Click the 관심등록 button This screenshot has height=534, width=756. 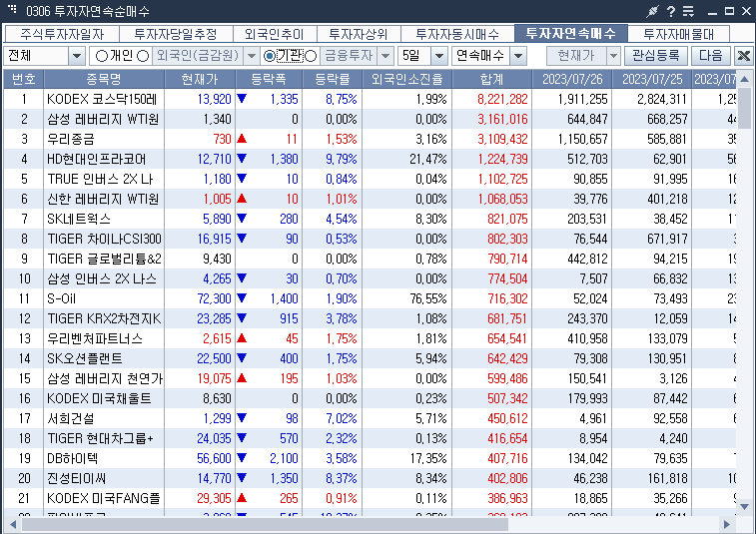pos(656,56)
